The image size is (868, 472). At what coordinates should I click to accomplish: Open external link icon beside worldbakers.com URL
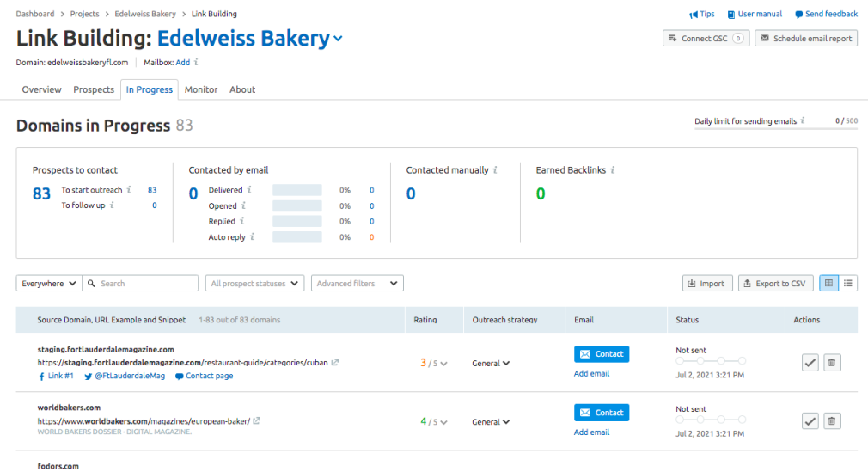point(257,421)
